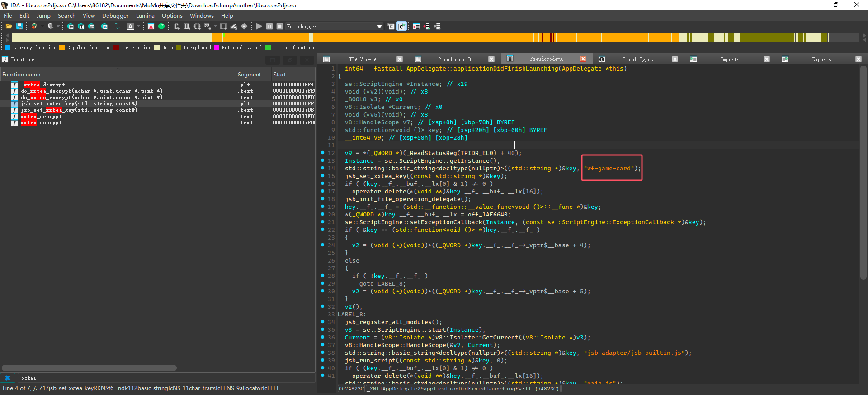Click the text search 'A' toolbar icon

(131, 26)
